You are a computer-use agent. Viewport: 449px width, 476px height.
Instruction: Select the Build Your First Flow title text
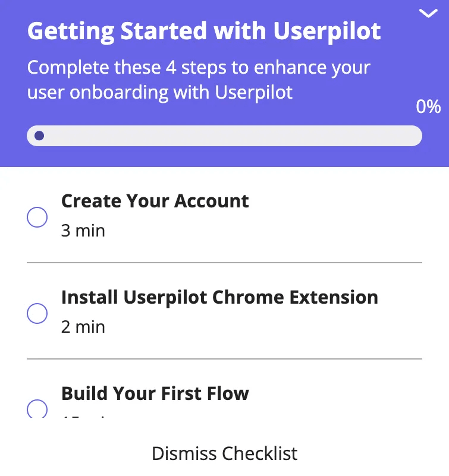point(155,393)
